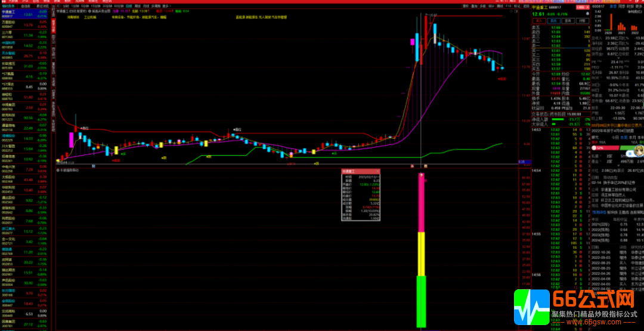Click the price alert bell icon
Image resolution: width=644 pixels, height=331 pixels.
(588, 14)
